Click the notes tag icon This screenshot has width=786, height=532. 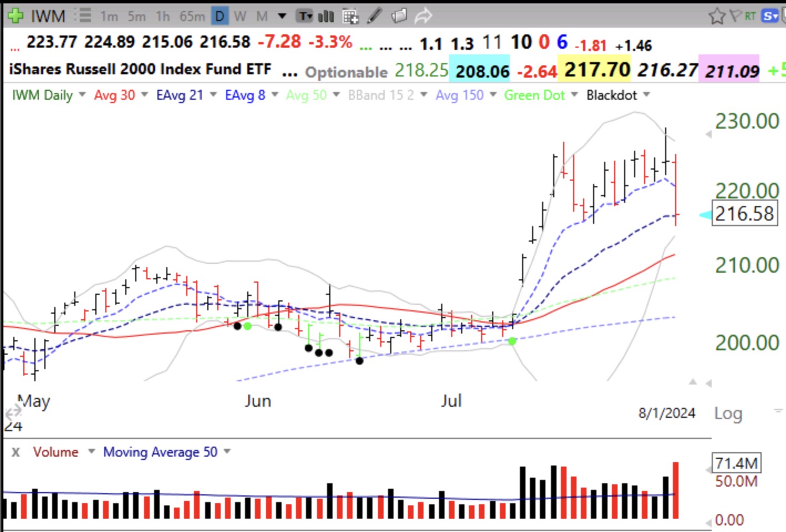399,16
